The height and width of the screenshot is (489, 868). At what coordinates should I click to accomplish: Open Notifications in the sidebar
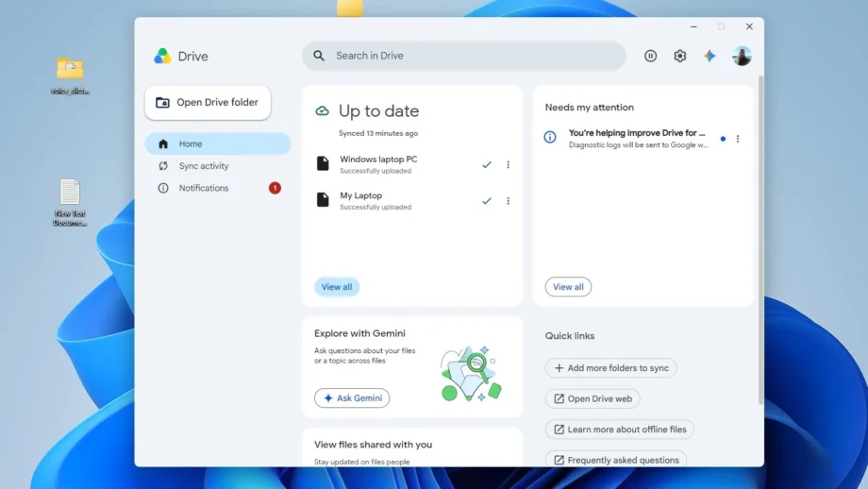(218, 188)
